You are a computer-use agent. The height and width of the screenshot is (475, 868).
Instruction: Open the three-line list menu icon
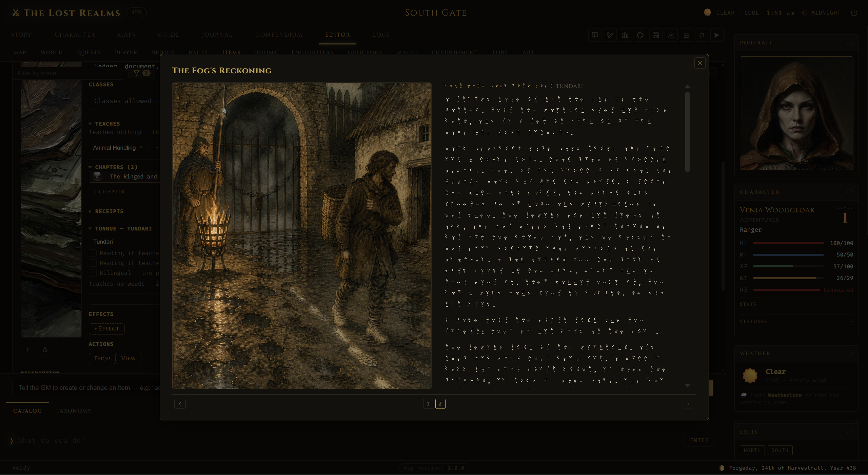[x=686, y=35]
